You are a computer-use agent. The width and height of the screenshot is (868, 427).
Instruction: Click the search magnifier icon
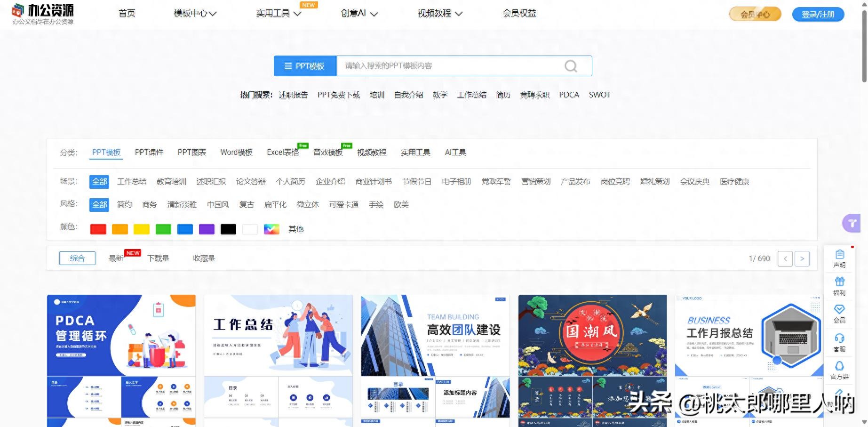click(x=571, y=66)
